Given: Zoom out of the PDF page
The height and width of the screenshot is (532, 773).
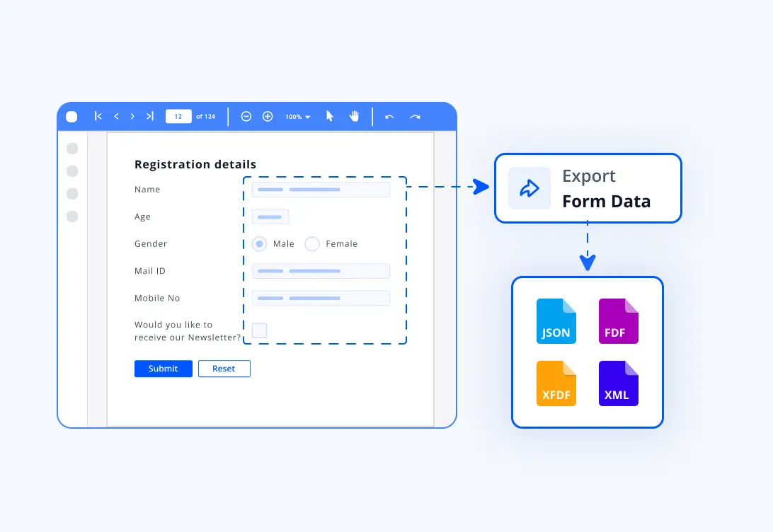Looking at the screenshot, I should point(246,116).
